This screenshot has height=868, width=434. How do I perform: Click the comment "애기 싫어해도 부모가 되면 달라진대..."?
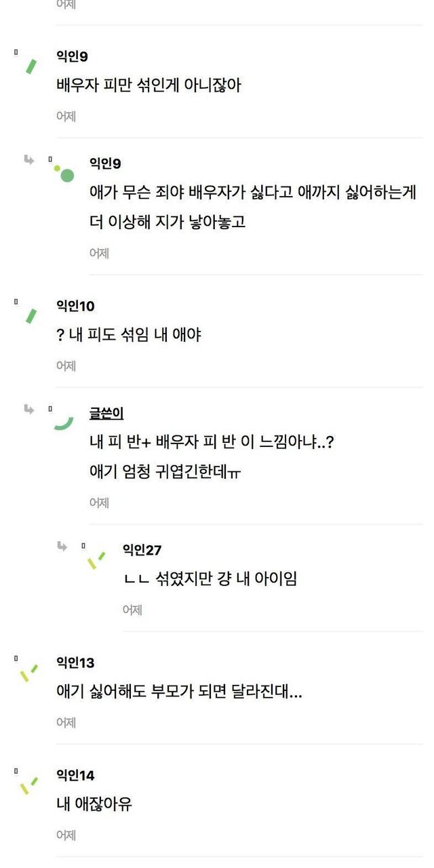(179, 692)
